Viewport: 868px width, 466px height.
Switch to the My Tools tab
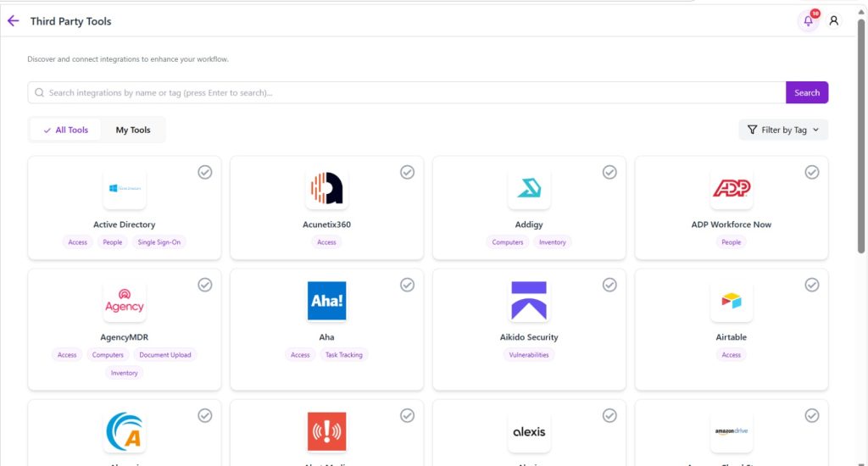tap(133, 130)
